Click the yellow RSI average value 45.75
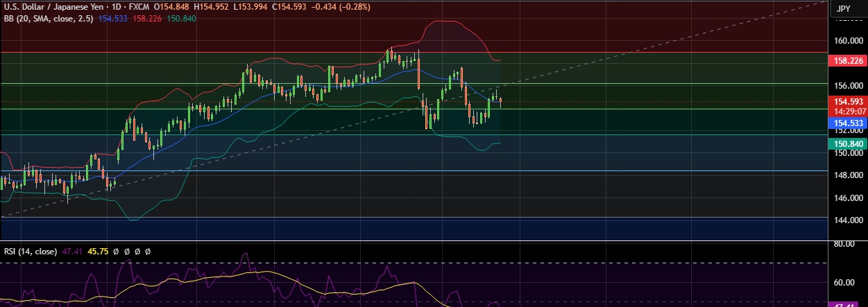The height and width of the screenshot is (307, 868). tap(97, 251)
